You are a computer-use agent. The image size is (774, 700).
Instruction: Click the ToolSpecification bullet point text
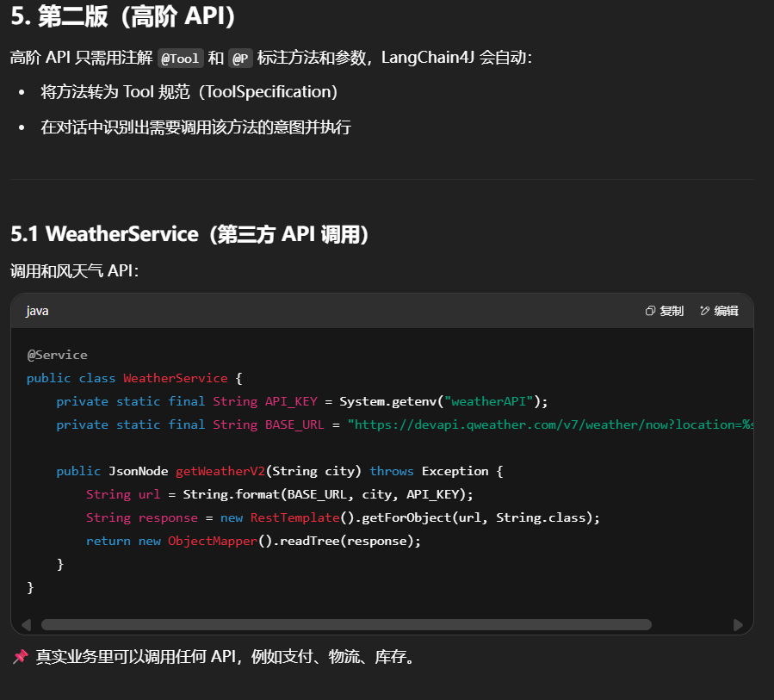tap(189, 92)
